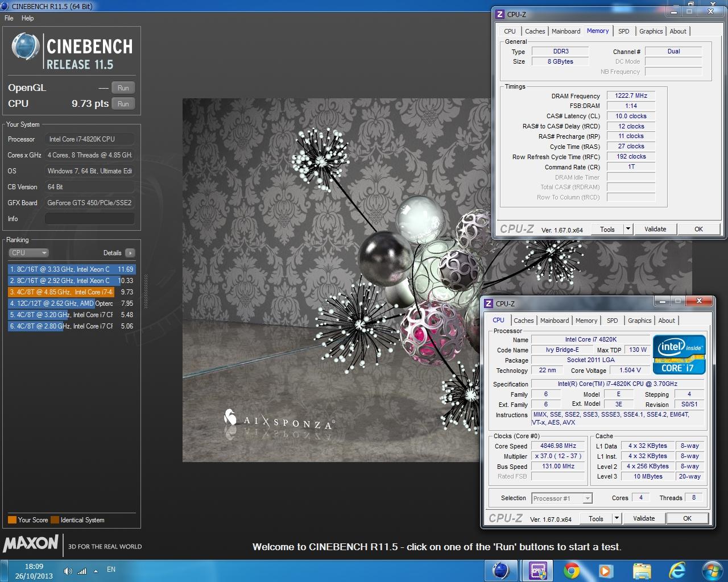The width and height of the screenshot is (728, 582).
Task: Select ranking row 8C/16T @ 2.92 GHz
Action: click(72, 281)
